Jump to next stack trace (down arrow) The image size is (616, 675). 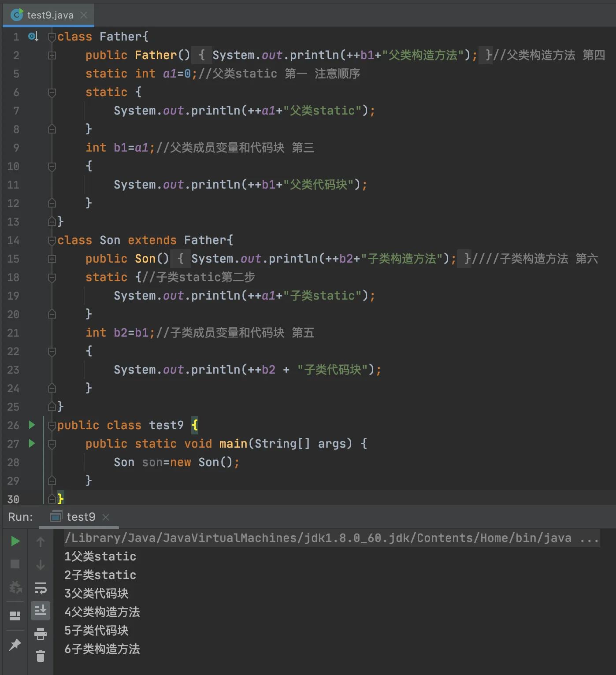point(41,564)
